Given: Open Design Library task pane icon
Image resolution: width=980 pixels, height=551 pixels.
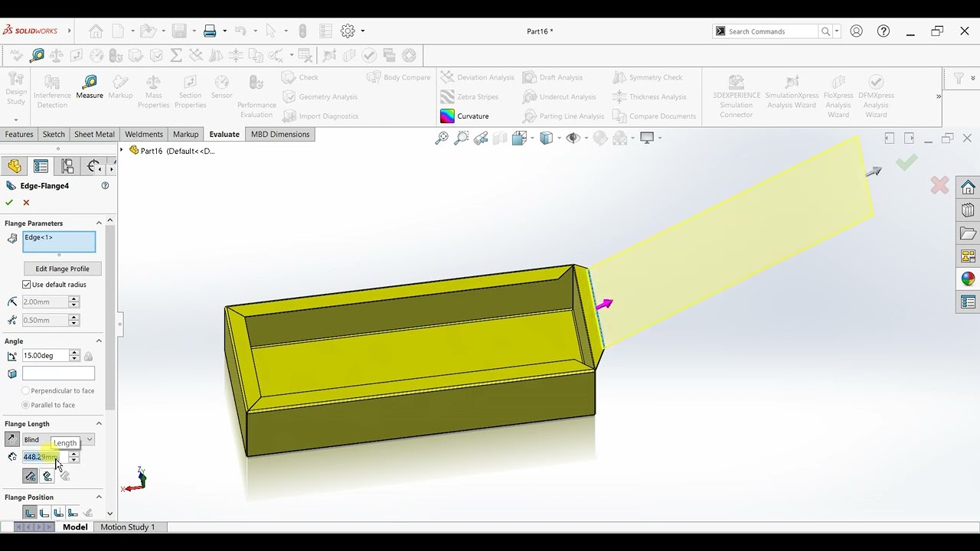Looking at the screenshot, I should (968, 210).
